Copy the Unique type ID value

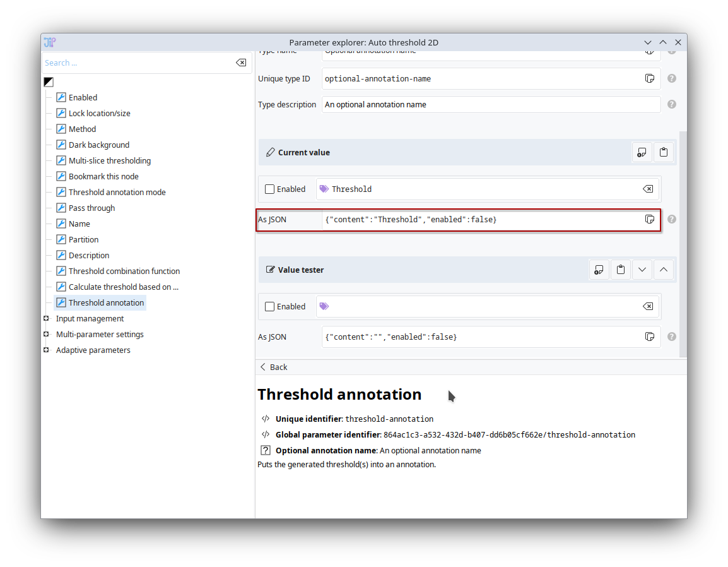pos(650,78)
